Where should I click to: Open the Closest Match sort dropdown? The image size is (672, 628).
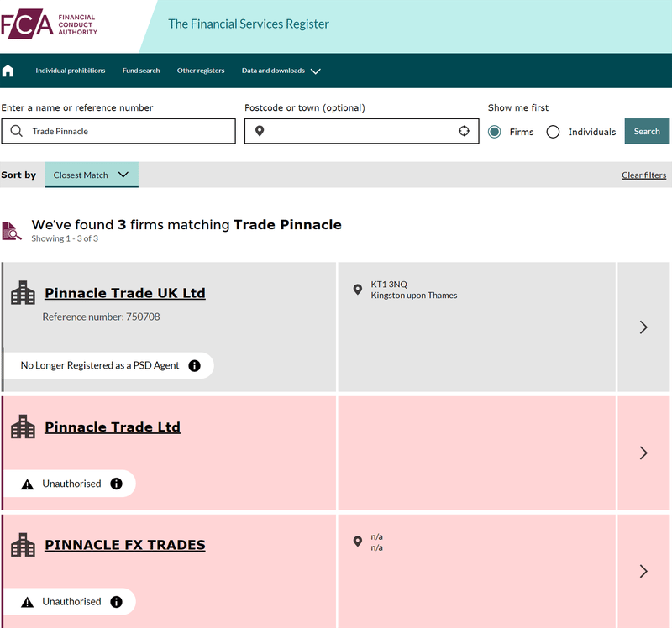pos(92,175)
